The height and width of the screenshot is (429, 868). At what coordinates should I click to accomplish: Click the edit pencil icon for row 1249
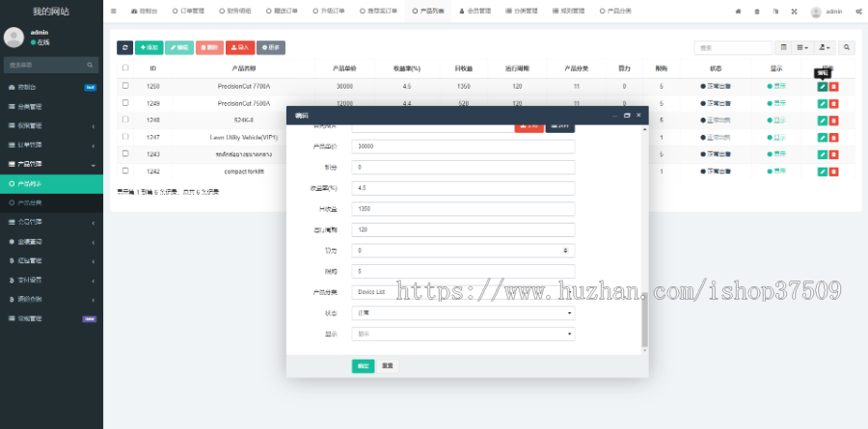(823, 103)
